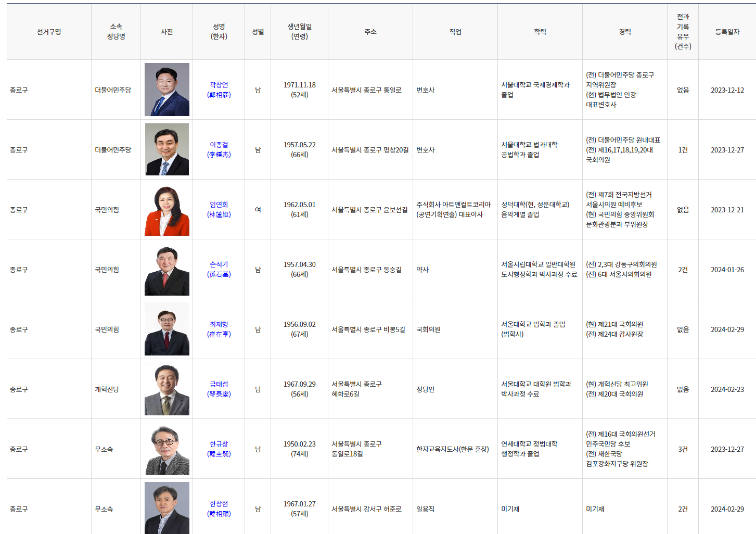Select birthdate 1962.05.01 (61세)
This screenshot has height=534, width=756.
point(300,209)
